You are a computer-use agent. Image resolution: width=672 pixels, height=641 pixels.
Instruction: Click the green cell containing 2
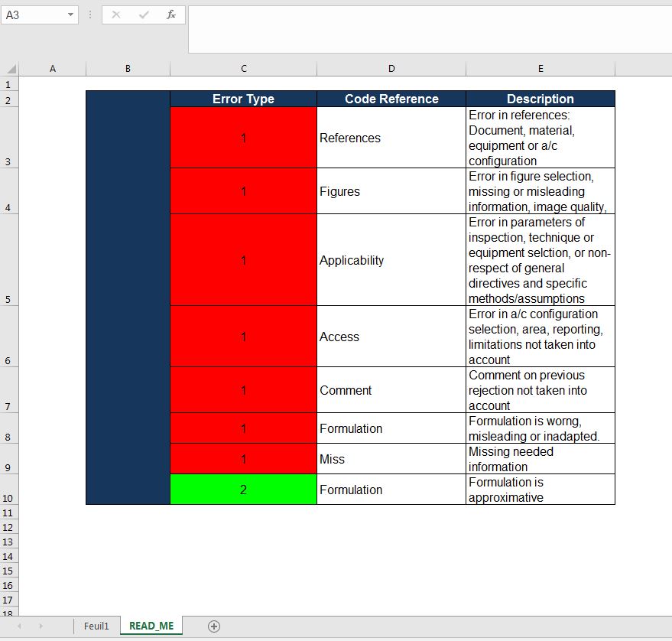243,490
